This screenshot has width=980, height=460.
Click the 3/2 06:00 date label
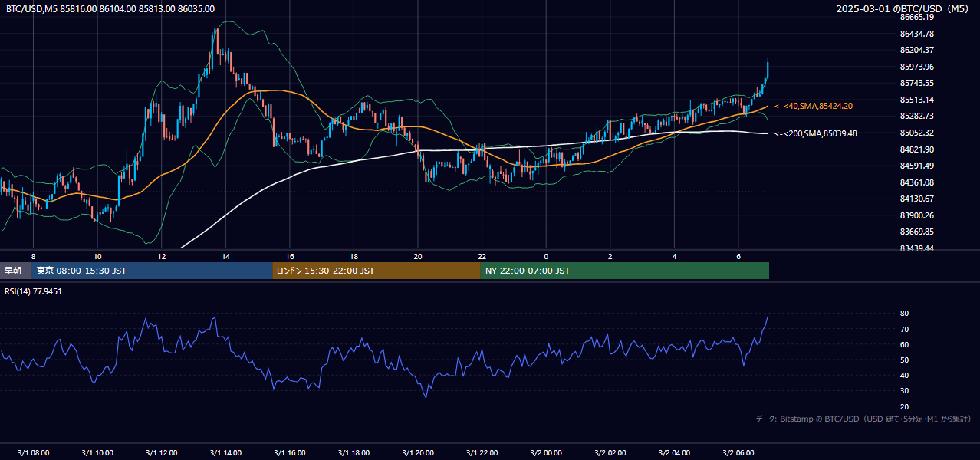click(x=738, y=453)
